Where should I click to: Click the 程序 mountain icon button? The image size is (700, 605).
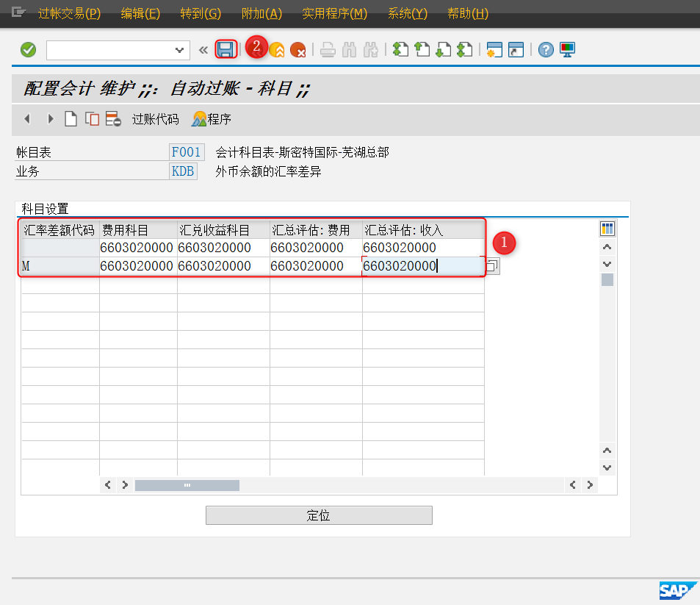coord(211,118)
